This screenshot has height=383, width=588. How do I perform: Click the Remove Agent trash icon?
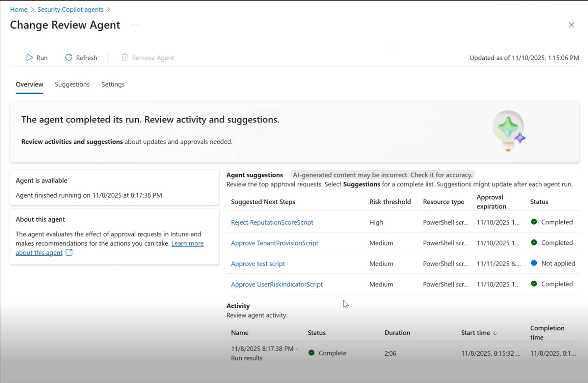click(125, 58)
